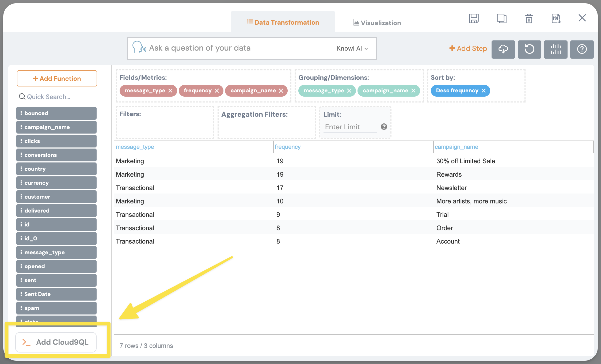Sort by the frequency column header
601x364 pixels.
(x=287, y=147)
